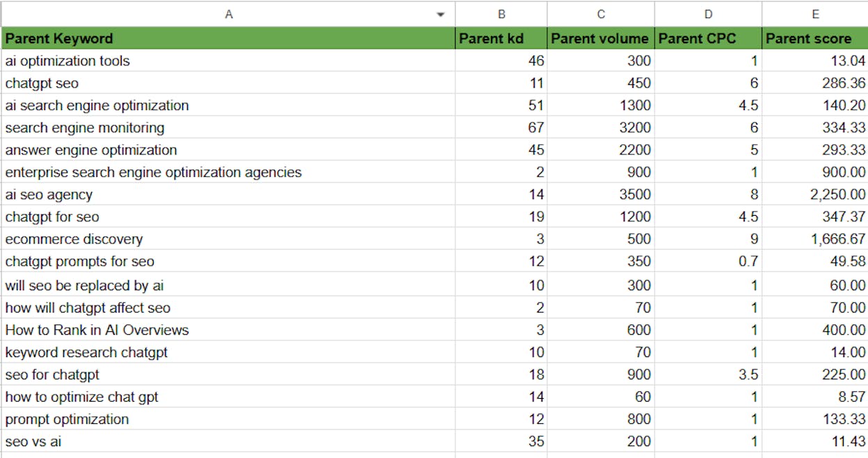Select 'how will chatgpt affect seo' cell
The image size is (868, 458).
pyautogui.click(x=228, y=308)
